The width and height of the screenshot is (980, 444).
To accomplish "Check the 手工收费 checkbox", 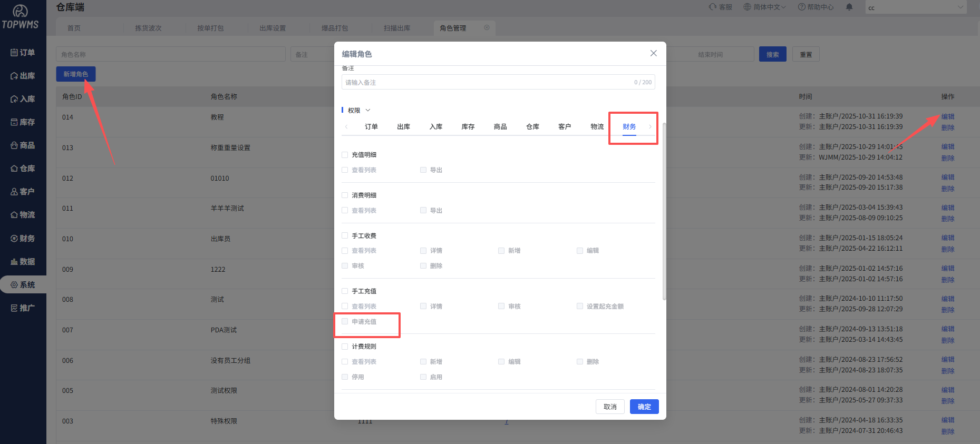I will pyautogui.click(x=345, y=235).
